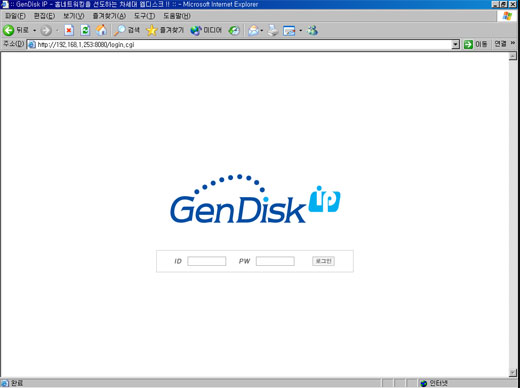Click the ID input field

[207, 261]
